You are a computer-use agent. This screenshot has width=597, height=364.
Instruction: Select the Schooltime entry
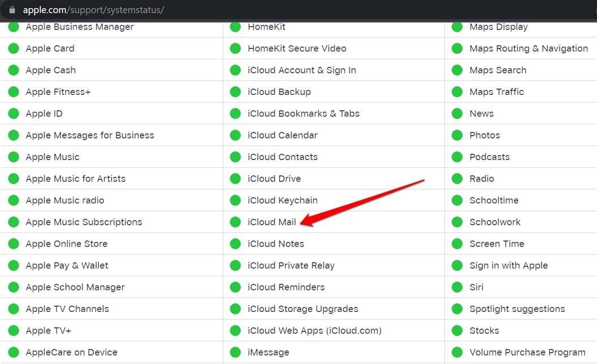(x=494, y=200)
